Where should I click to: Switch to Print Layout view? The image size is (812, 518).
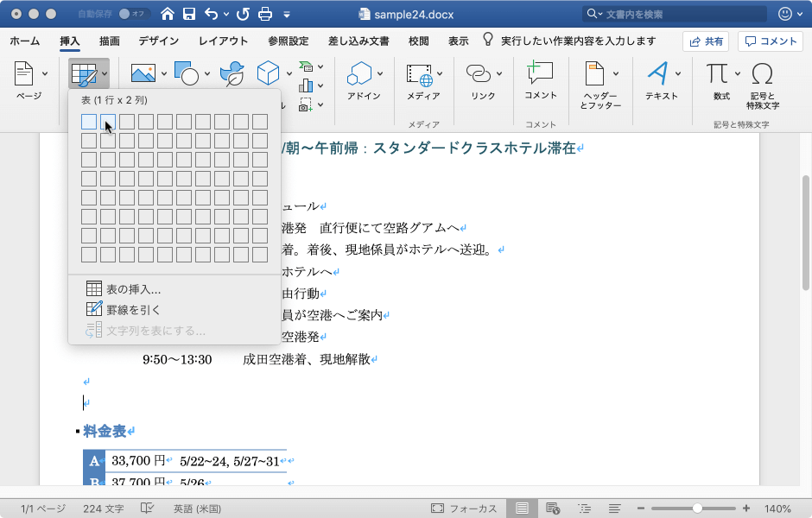(522, 509)
